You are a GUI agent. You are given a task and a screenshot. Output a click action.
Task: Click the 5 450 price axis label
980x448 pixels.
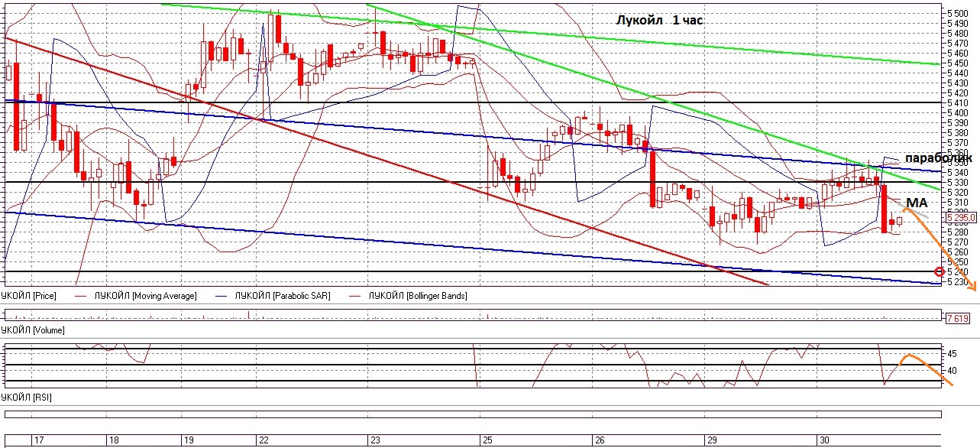(959, 63)
